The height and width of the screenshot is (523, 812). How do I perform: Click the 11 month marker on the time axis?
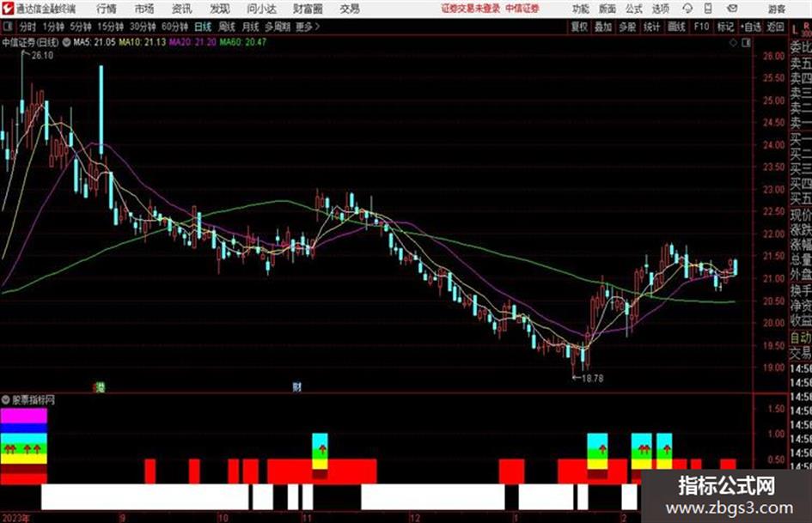(307, 518)
